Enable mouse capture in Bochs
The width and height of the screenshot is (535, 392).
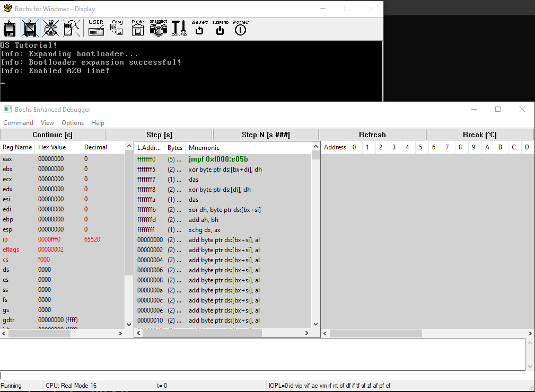pos(71,29)
